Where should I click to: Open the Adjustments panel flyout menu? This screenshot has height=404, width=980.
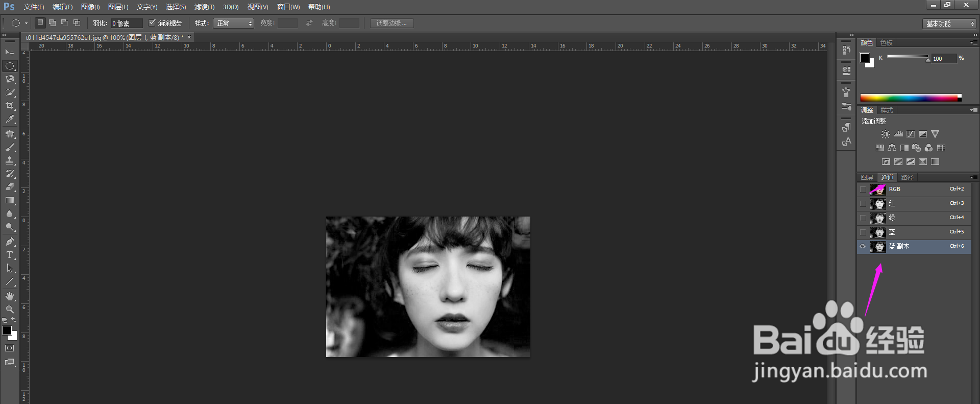click(x=974, y=110)
